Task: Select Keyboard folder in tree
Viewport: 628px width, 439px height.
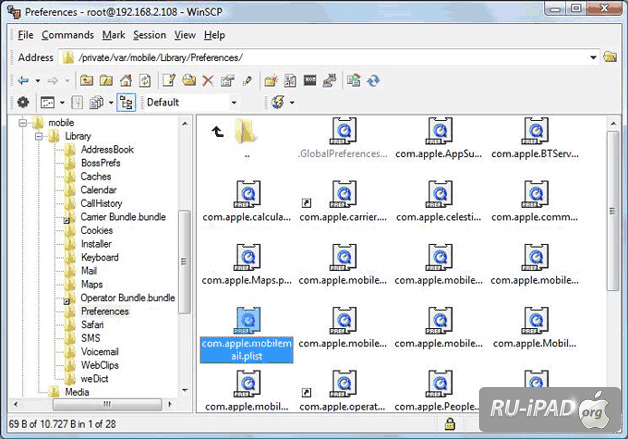Action: 100,258
